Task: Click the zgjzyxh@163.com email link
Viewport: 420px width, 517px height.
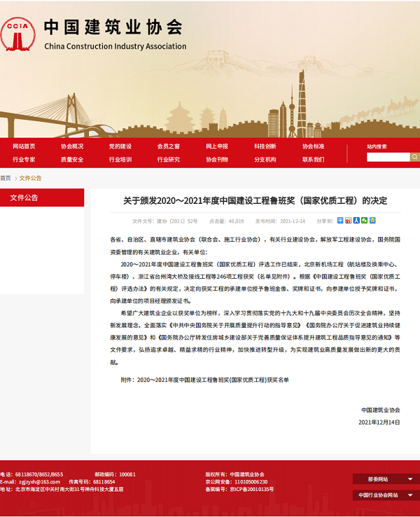Action: [x=39, y=482]
